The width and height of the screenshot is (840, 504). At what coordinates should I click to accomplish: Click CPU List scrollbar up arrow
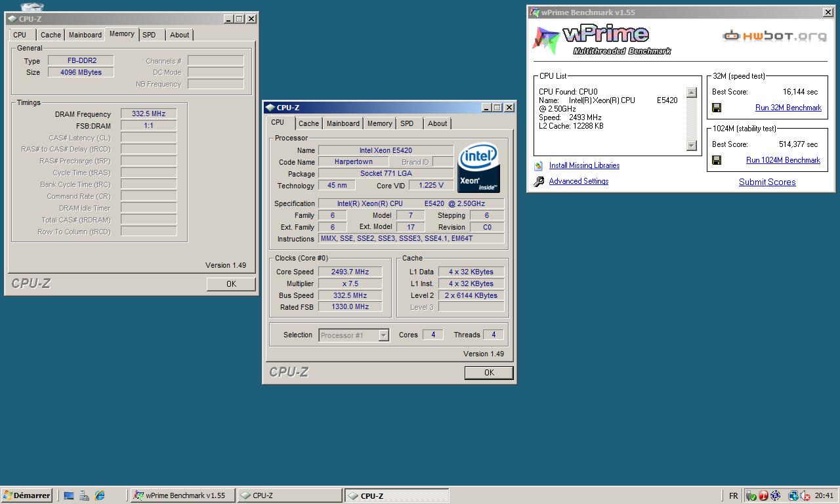click(691, 93)
